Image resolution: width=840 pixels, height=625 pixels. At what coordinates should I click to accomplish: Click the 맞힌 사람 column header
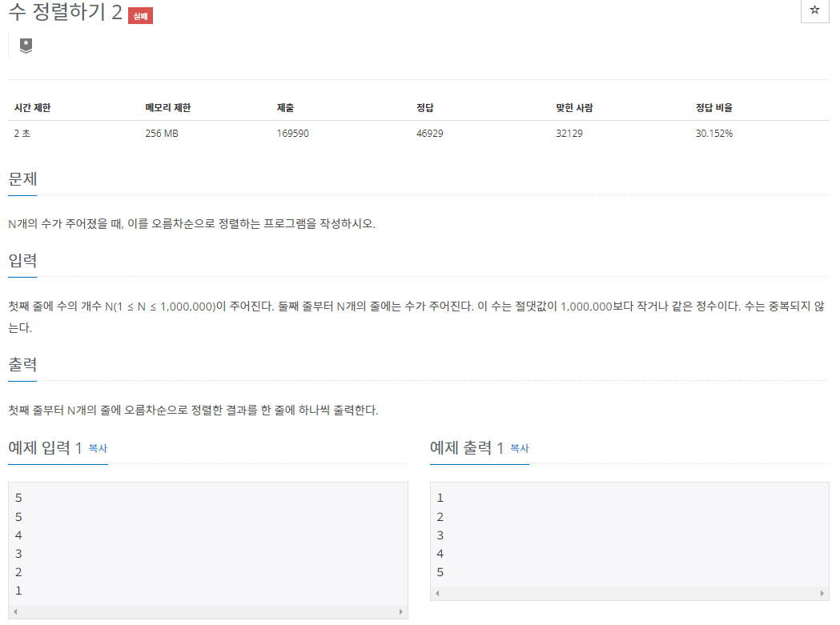574,108
